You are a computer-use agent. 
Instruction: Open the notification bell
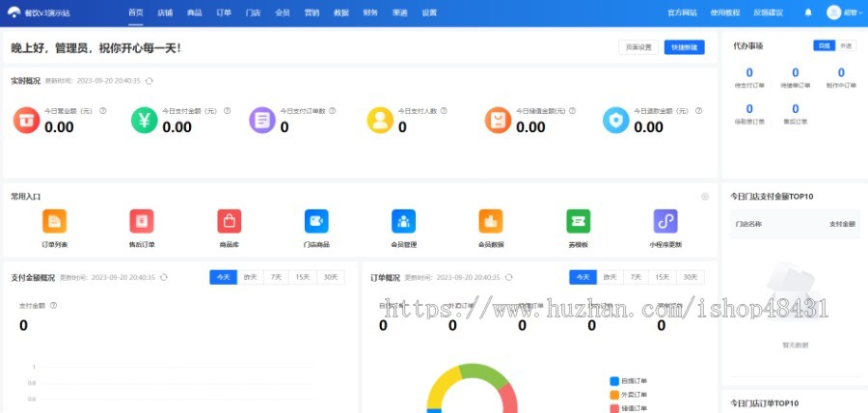point(808,13)
